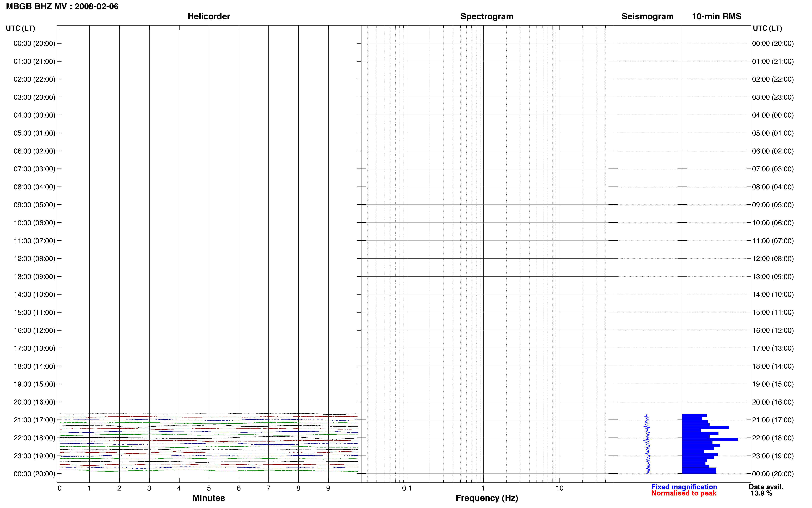Click left time label 04:00 (00:00)
Screen dimensions: 812x508
(34, 115)
